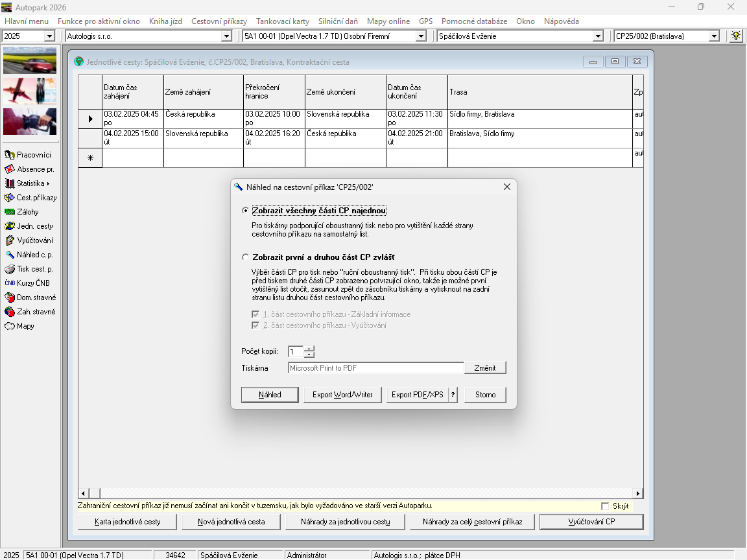Click the Náhled button in dialog
747x560 pixels.
click(270, 395)
